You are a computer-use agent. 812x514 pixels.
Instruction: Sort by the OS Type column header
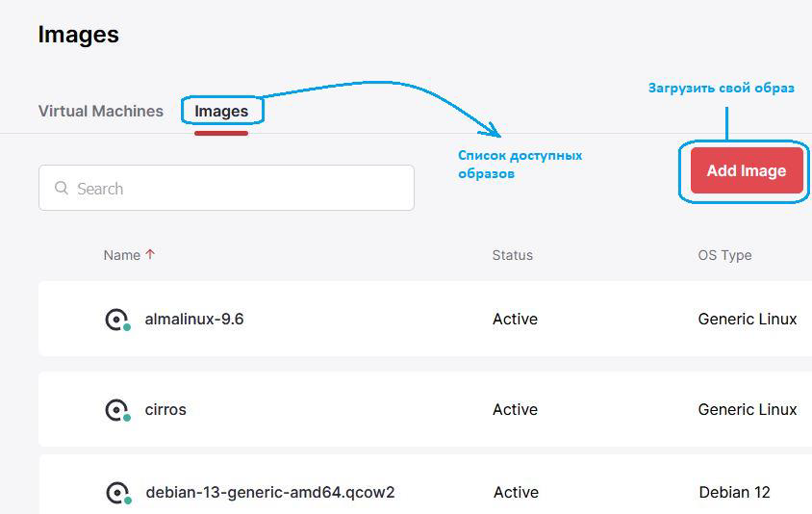(x=724, y=255)
